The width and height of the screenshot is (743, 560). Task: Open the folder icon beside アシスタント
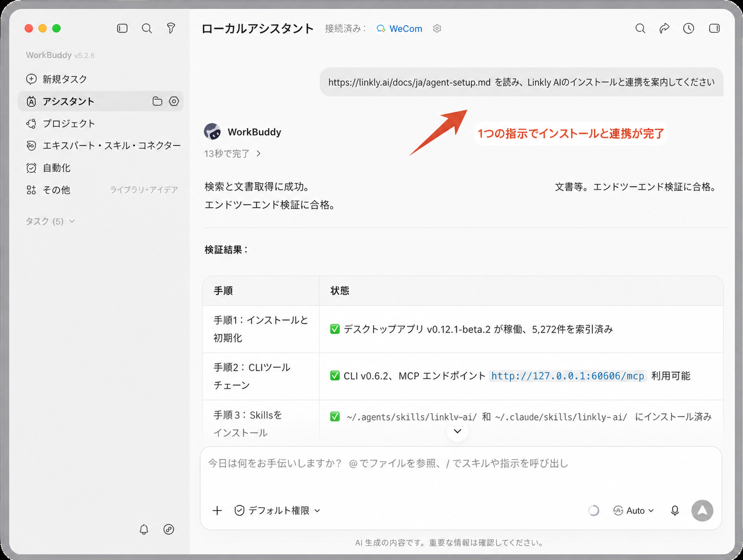157,101
